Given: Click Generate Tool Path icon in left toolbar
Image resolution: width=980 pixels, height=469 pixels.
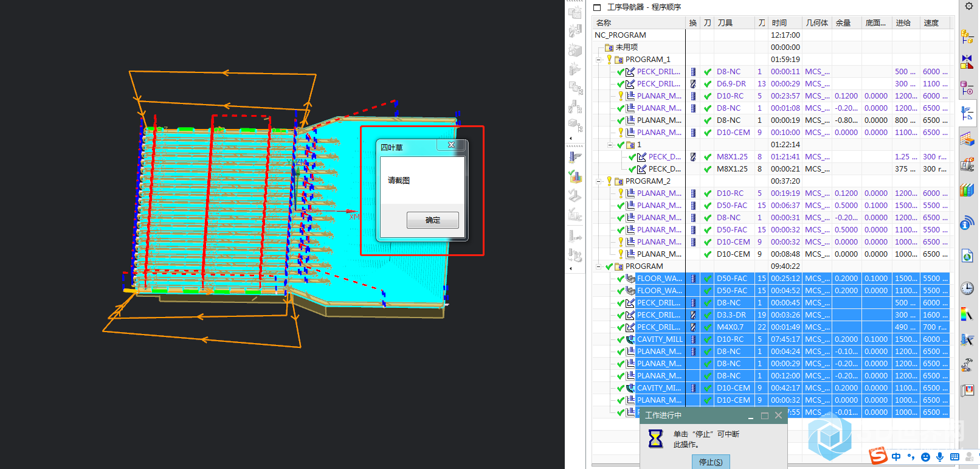Looking at the screenshot, I should pyautogui.click(x=575, y=158).
